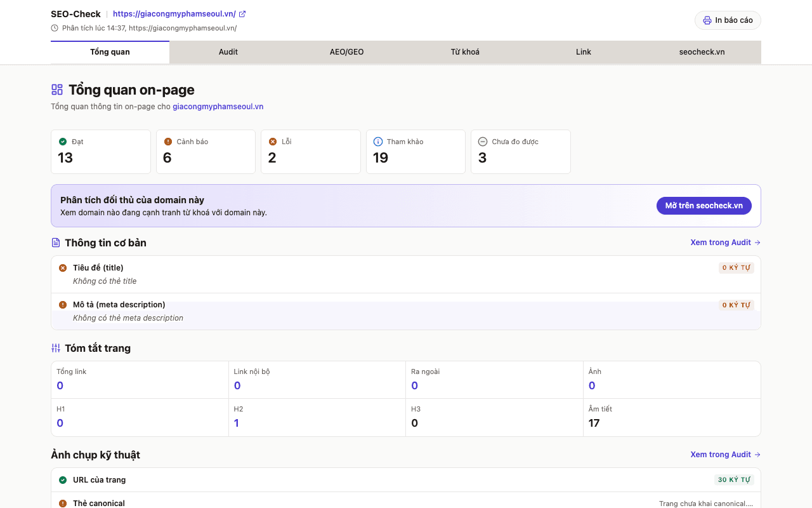The width and height of the screenshot is (812, 508).
Task: Click the warning icon on Cảnh báo card
Action: click(x=168, y=142)
